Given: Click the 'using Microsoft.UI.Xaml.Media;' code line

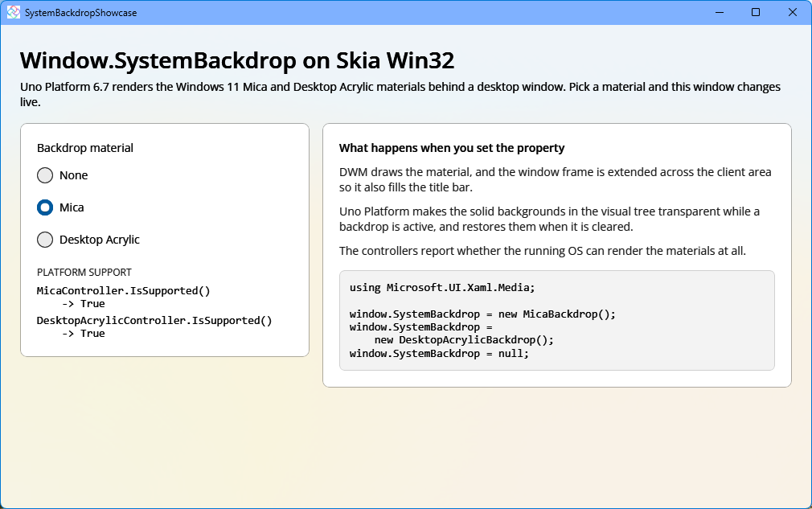Looking at the screenshot, I should (442, 287).
